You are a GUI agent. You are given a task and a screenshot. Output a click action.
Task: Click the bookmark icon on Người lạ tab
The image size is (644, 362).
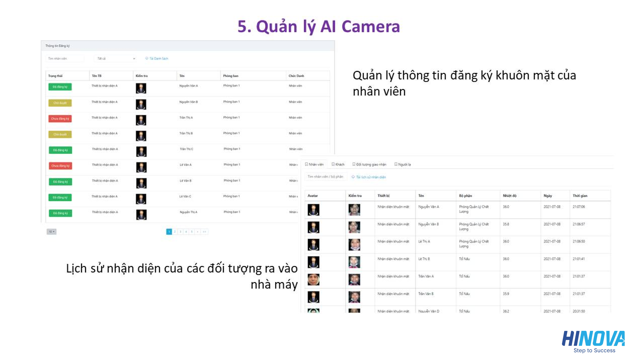[396, 164]
